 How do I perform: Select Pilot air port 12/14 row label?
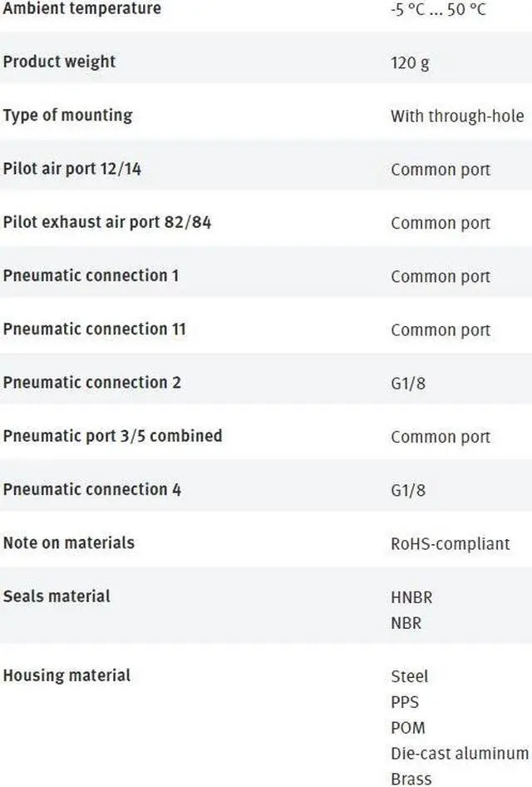72,169
